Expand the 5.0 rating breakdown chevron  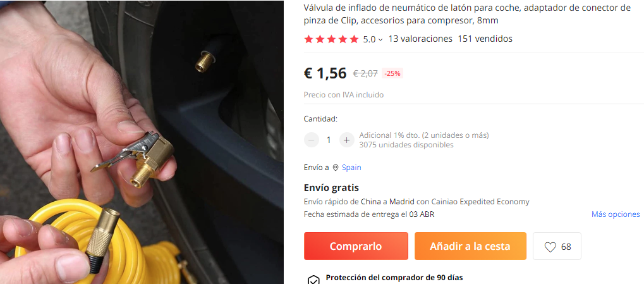pos(380,39)
